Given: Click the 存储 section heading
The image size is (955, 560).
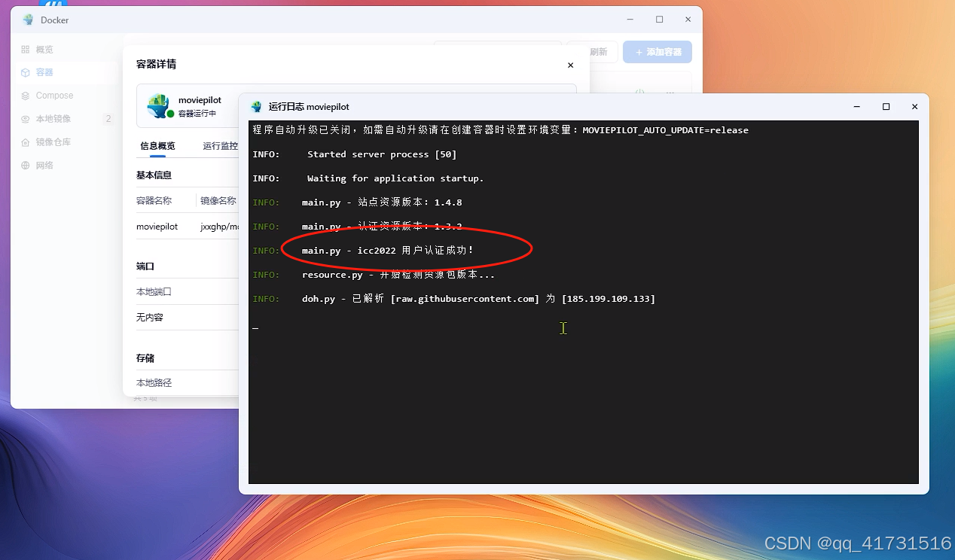Looking at the screenshot, I should 145,358.
